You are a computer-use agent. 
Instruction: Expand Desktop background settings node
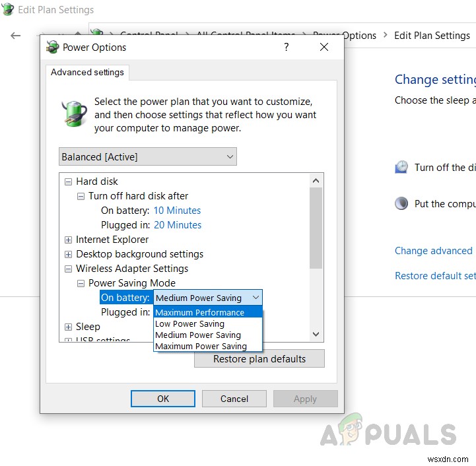[68, 254]
